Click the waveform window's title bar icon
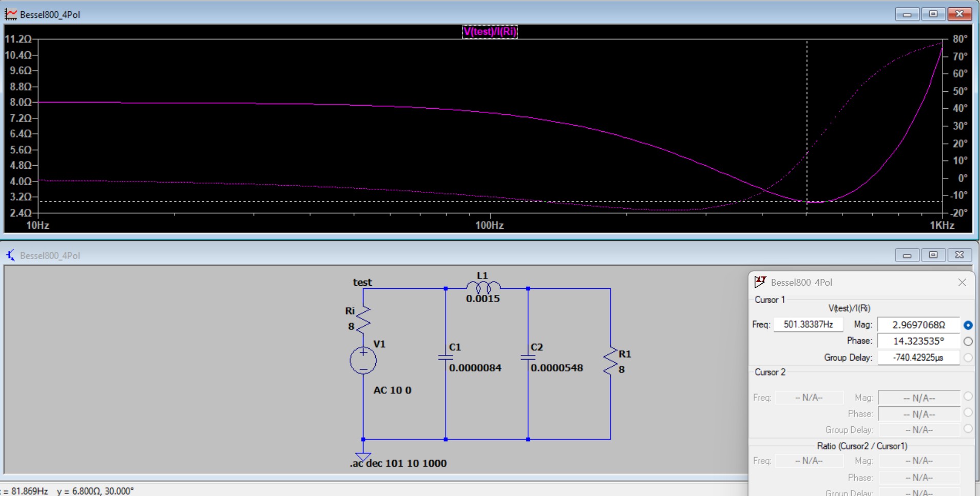The width and height of the screenshot is (980, 496). (10, 14)
